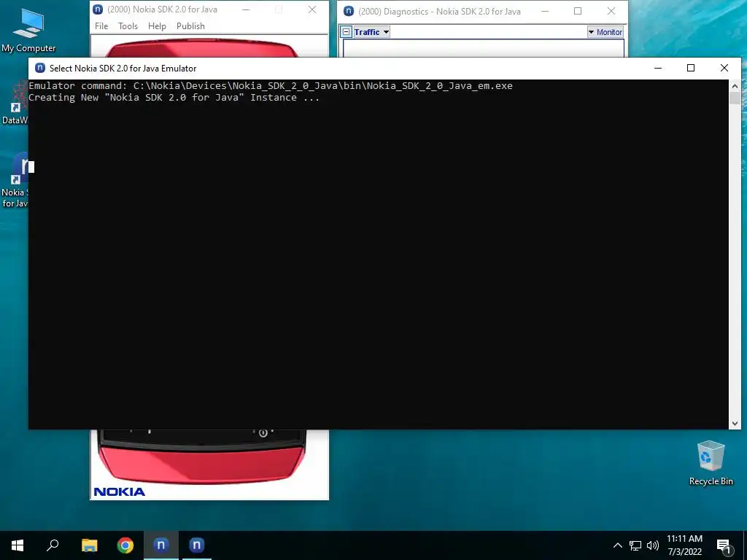This screenshot has width=747, height=560.
Task: Click console window title bar app icon
Action: pyautogui.click(x=40, y=68)
